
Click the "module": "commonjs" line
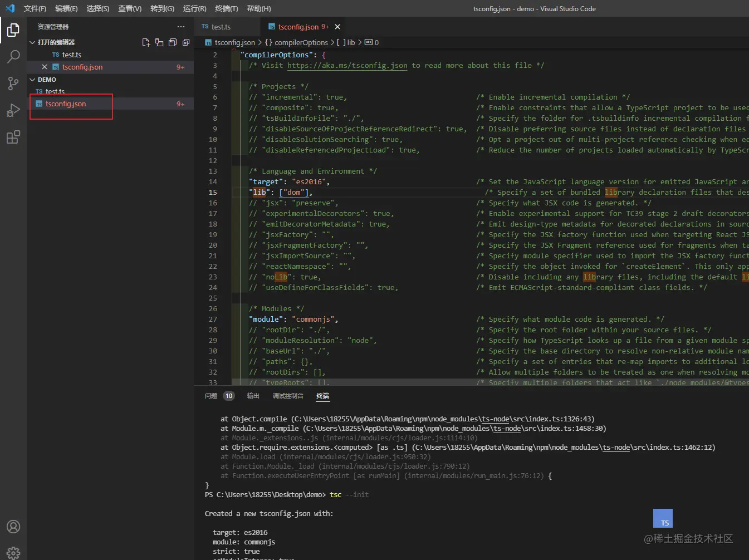tap(293, 319)
